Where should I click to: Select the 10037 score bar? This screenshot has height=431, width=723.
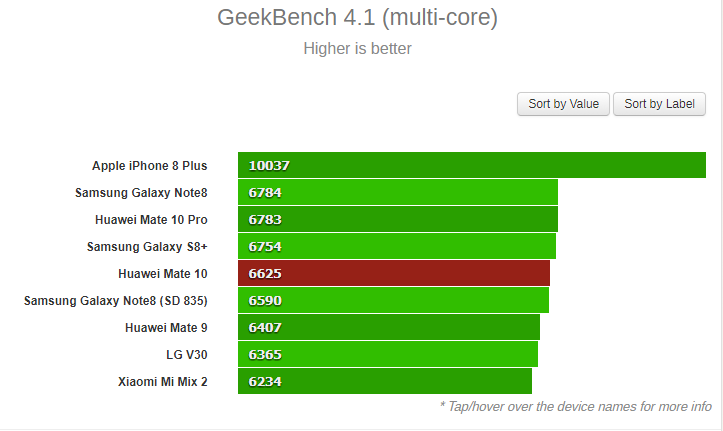[472, 165]
